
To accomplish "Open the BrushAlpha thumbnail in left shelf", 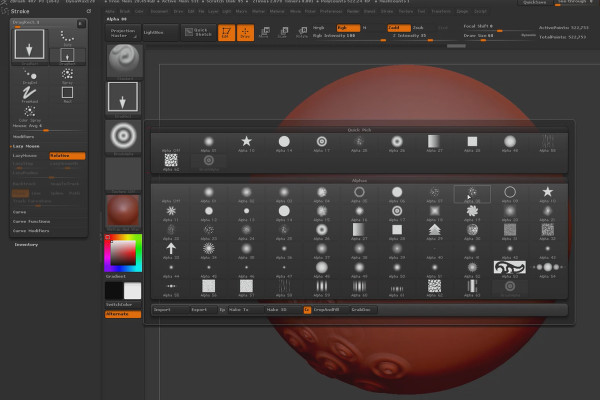I will pyautogui.click(x=123, y=137).
